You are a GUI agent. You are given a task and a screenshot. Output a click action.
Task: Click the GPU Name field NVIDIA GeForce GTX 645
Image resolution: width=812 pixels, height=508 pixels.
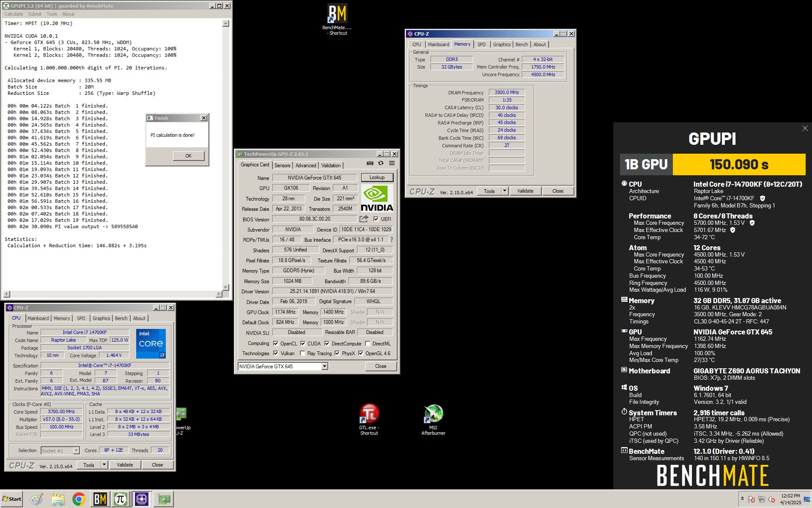click(x=315, y=177)
